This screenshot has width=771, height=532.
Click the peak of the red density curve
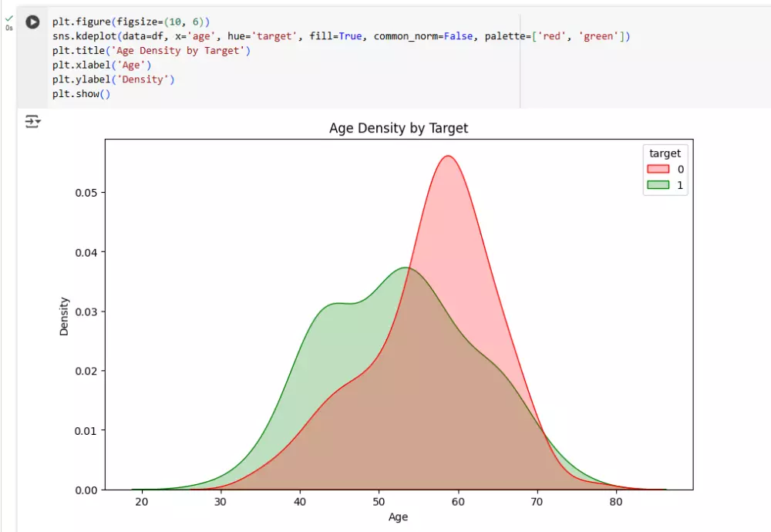(448, 156)
